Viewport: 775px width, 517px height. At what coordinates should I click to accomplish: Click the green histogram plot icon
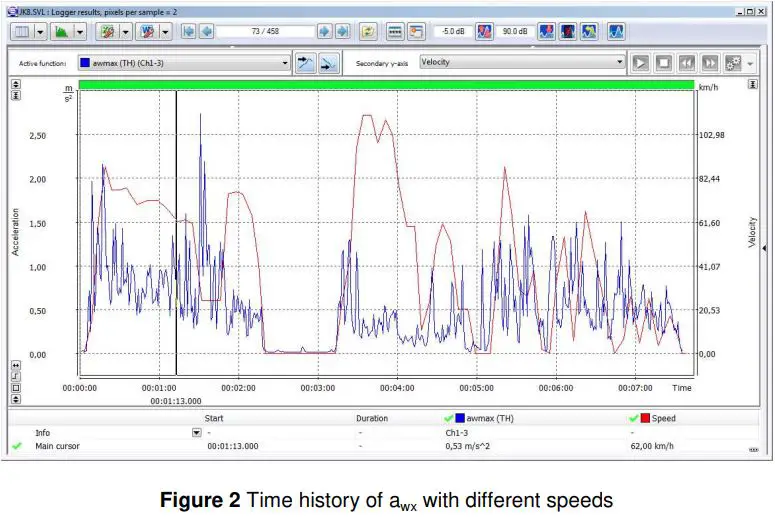(x=61, y=32)
